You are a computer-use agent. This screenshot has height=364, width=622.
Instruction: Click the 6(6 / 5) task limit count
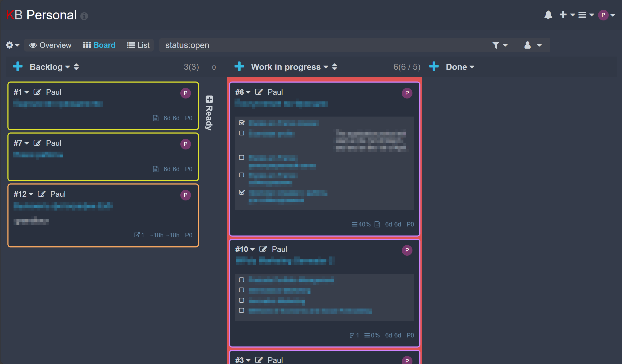407,67
